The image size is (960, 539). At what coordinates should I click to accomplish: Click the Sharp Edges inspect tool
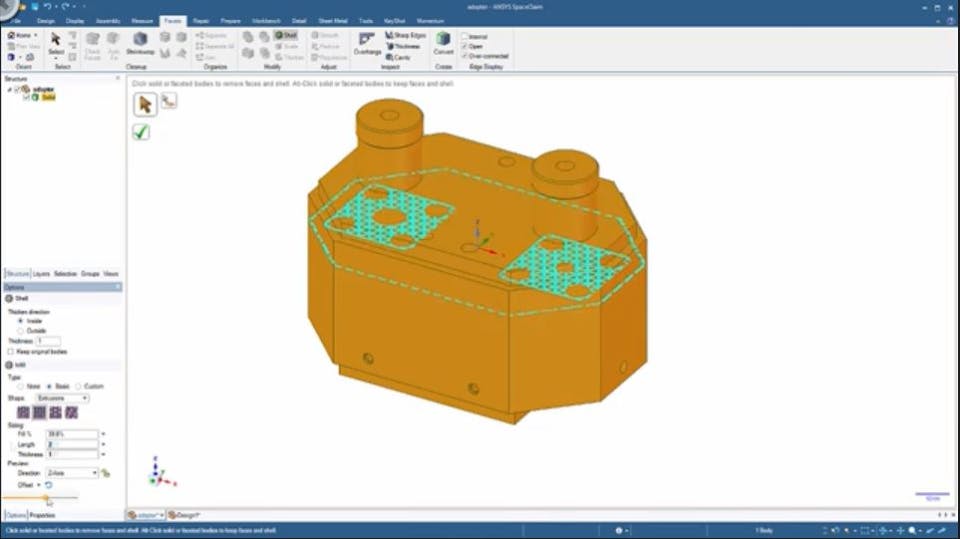pos(405,36)
